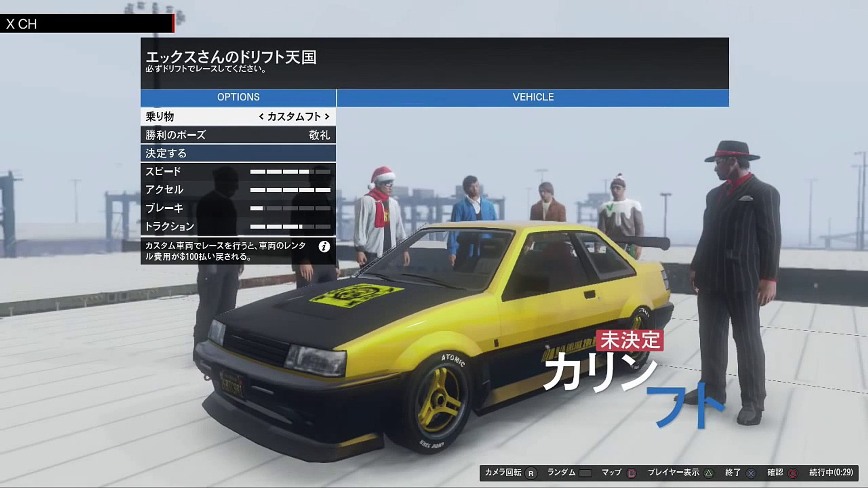Click right arrow beside カスタムフト

pyautogui.click(x=327, y=117)
